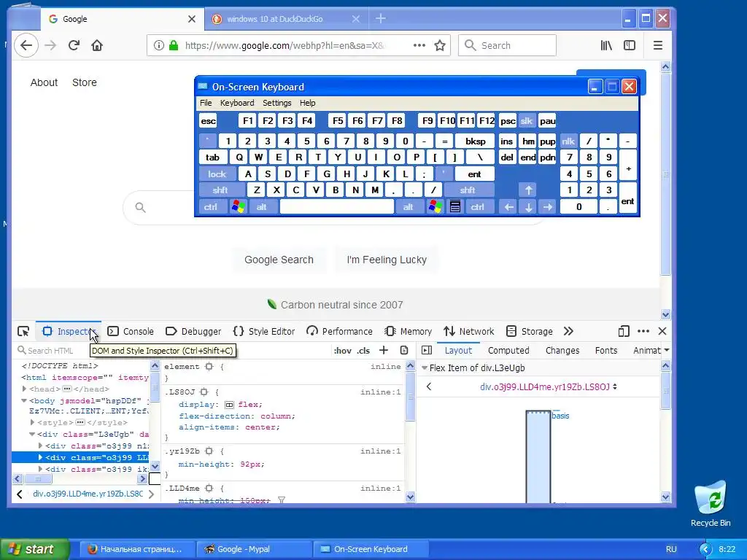
Task: Open the DevTools customize three-dot menu
Action: 643,332
